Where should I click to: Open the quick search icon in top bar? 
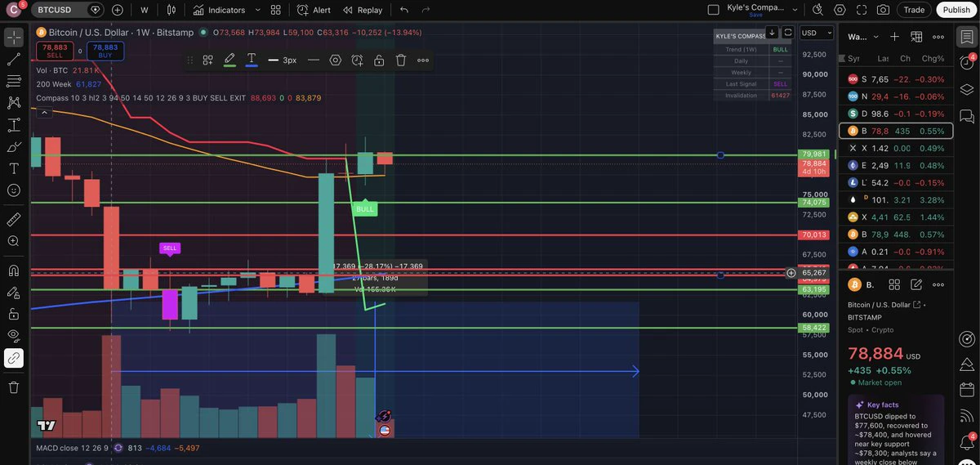coord(818,10)
